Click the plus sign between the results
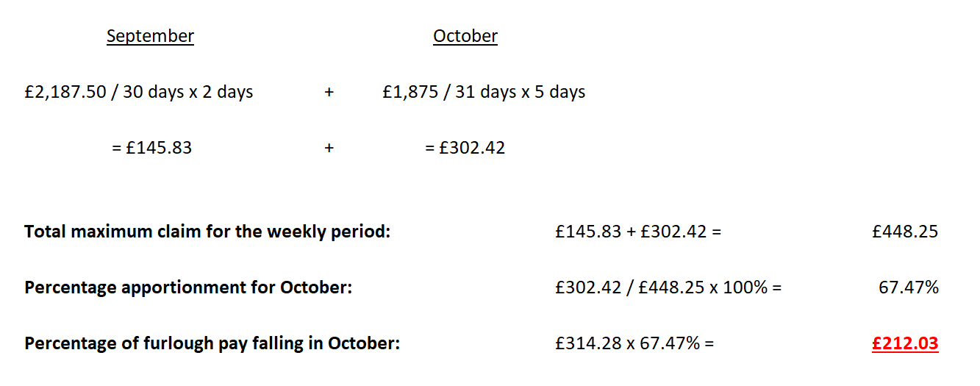The height and width of the screenshot is (386, 980). 329,148
